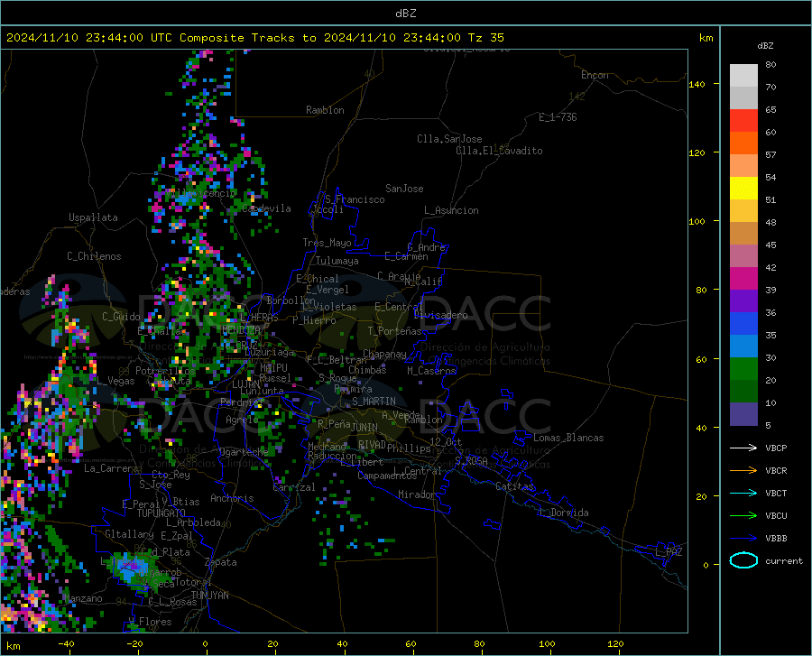Click the cyan 'current' ellipse legend icon
Viewport: 812px width, 656px height.
[x=743, y=560]
